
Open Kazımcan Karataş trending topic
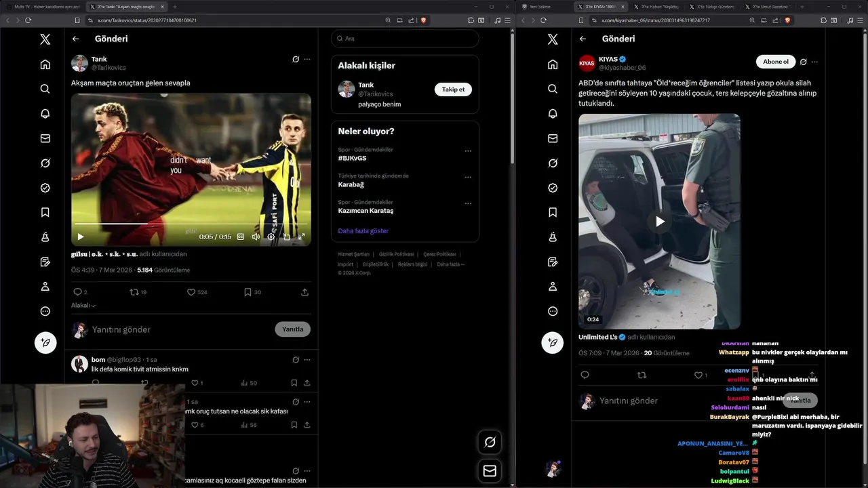coord(366,211)
